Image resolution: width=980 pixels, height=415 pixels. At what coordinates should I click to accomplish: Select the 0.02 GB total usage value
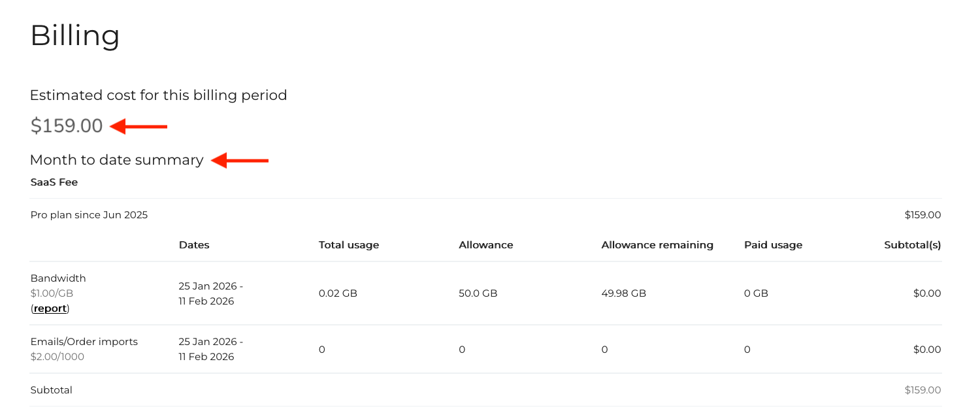[x=338, y=293]
